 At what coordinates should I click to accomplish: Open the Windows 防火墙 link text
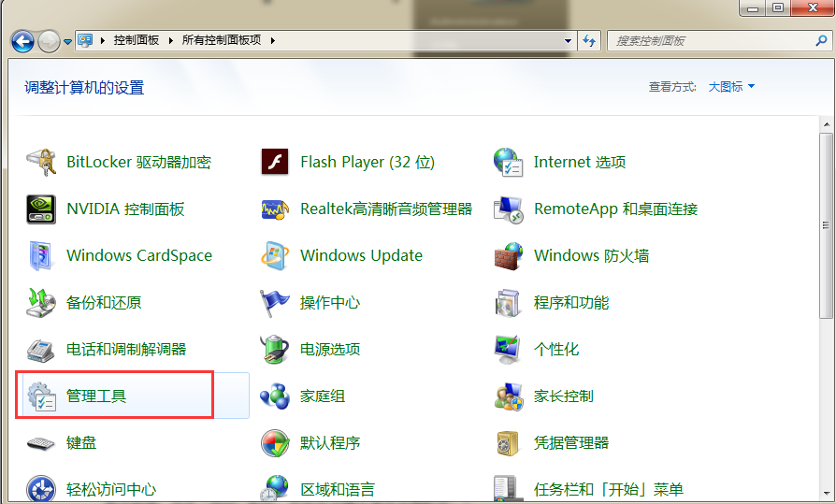point(591,256)
